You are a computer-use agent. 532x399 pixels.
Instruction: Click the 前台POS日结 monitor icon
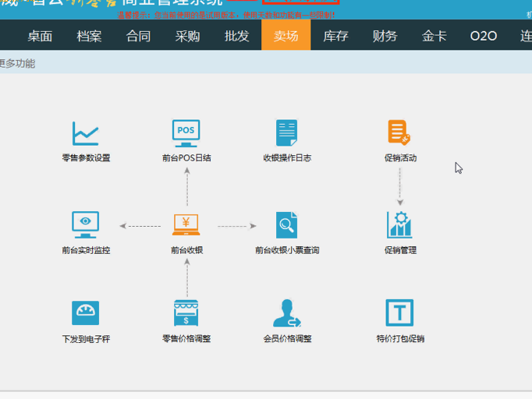[x=186, y=133]
